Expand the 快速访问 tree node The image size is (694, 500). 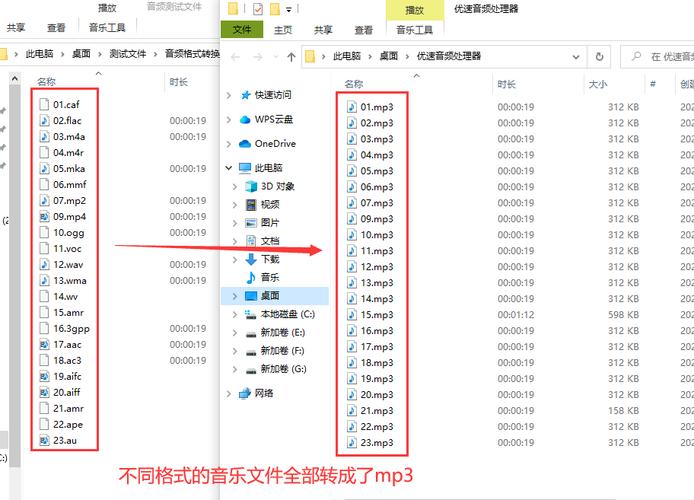[x=230, y=95]
